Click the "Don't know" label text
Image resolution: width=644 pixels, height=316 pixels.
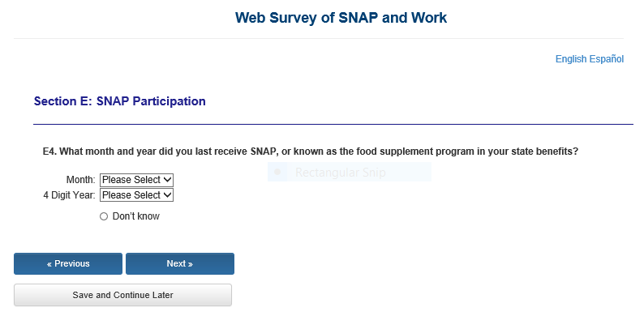pos(136,216)
